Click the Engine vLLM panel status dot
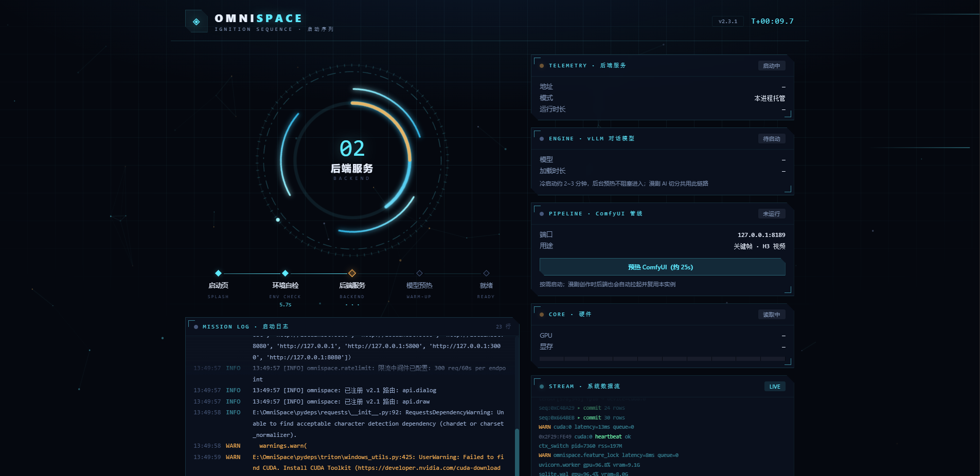Viewport: 980px width, 476px height. pos(542,139)
